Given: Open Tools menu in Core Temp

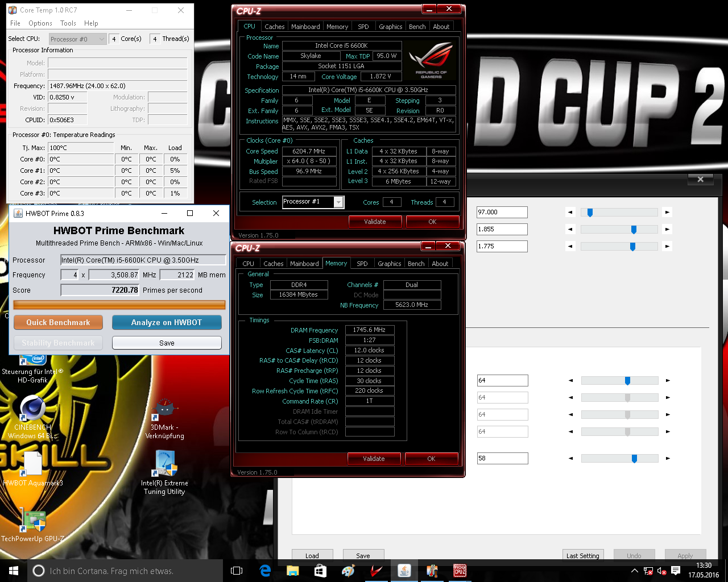Looking at the screenshot, I should tap(68, 23).
